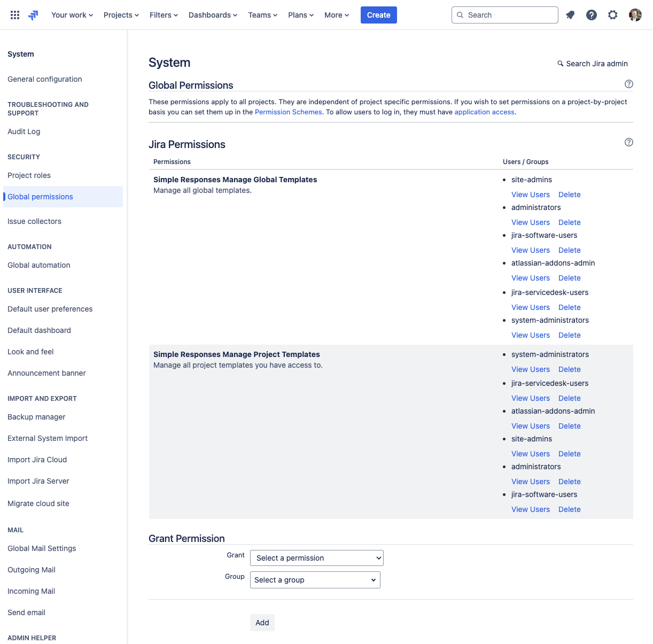The image size is (653, 644).
Task: Open Import Jira Server
Action: pyautogui.click(x=38, y=481)
